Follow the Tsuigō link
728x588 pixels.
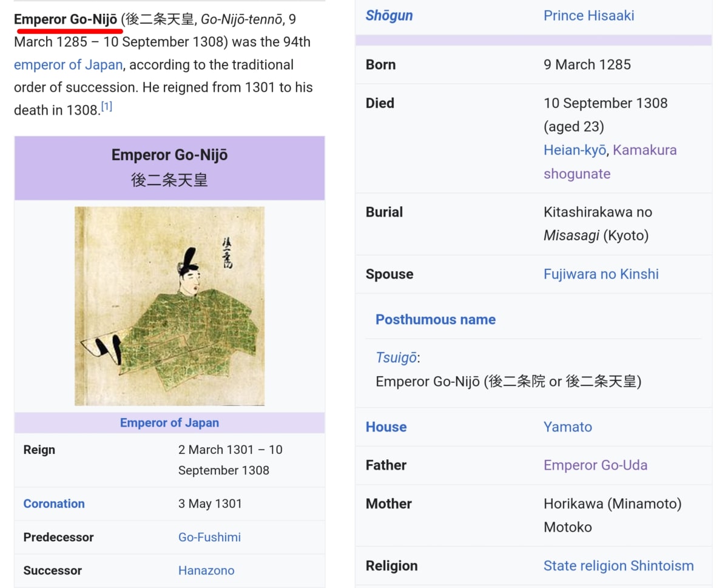pos(396,357)
